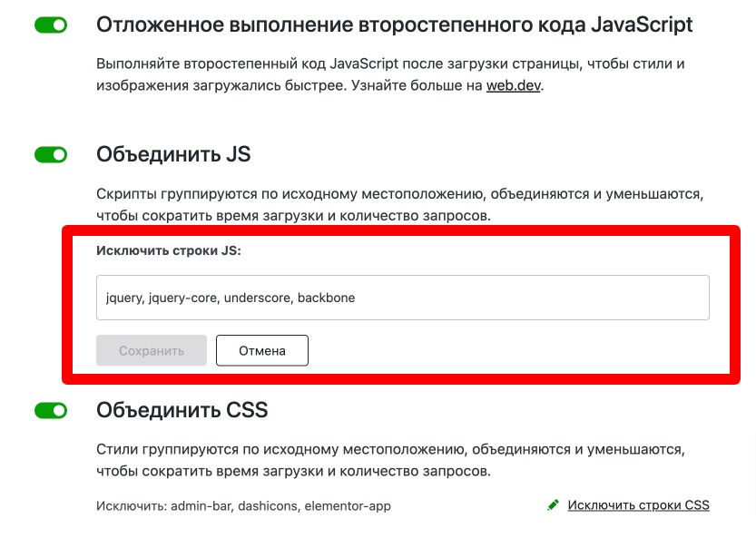Focus the JS exclusion strings text field

point(402,298)
